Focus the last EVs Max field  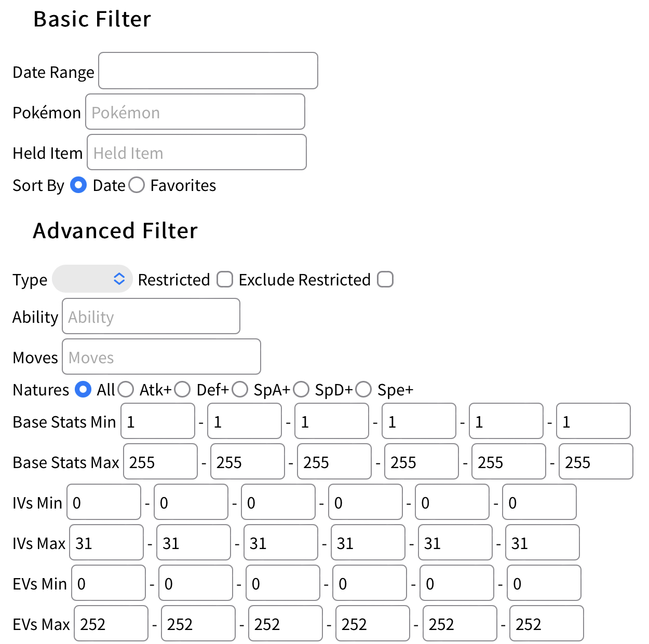click(546, 623)
